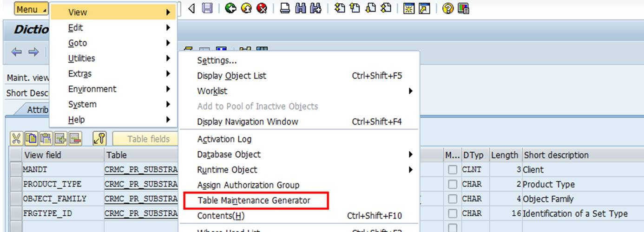Click the Length column header
This screenshot has height=232, width=644.
coord(505,155)
